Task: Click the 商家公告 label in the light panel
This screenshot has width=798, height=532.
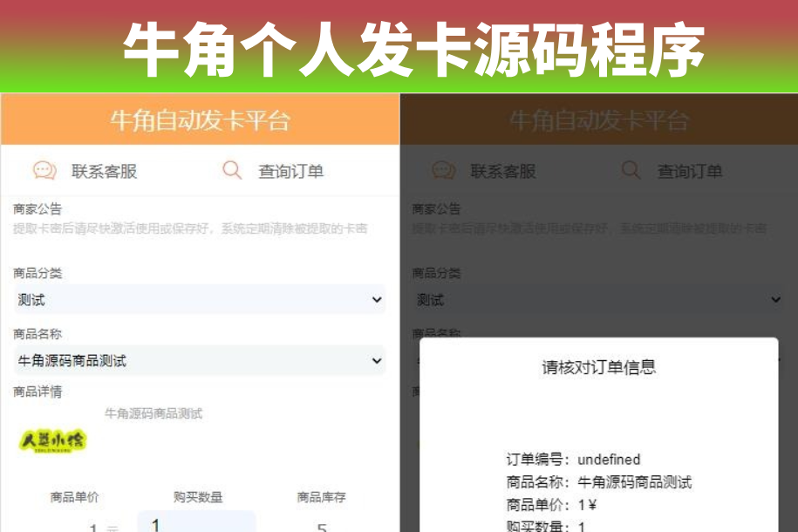Action: 38,208
